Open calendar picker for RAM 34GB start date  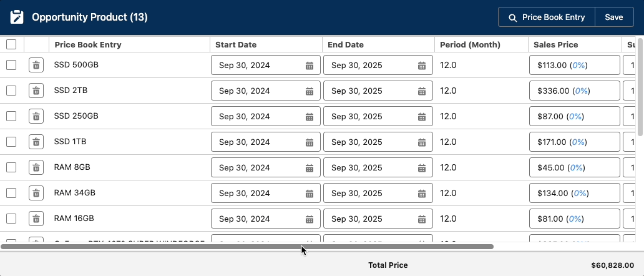310,193
